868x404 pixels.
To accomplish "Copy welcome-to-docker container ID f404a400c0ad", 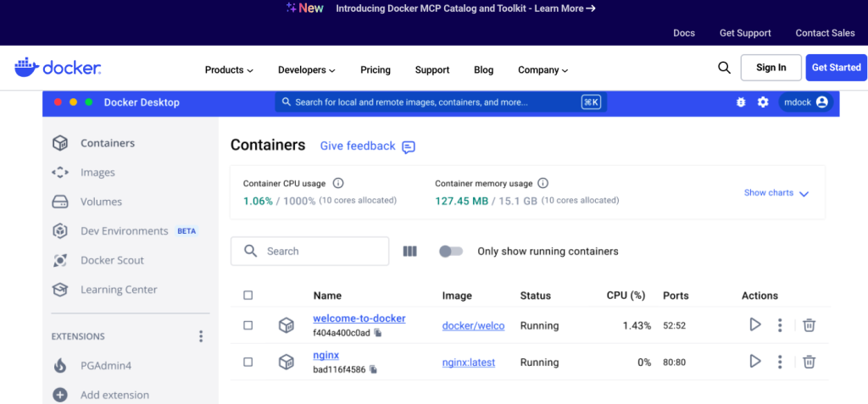I will [x=377, y=333].
